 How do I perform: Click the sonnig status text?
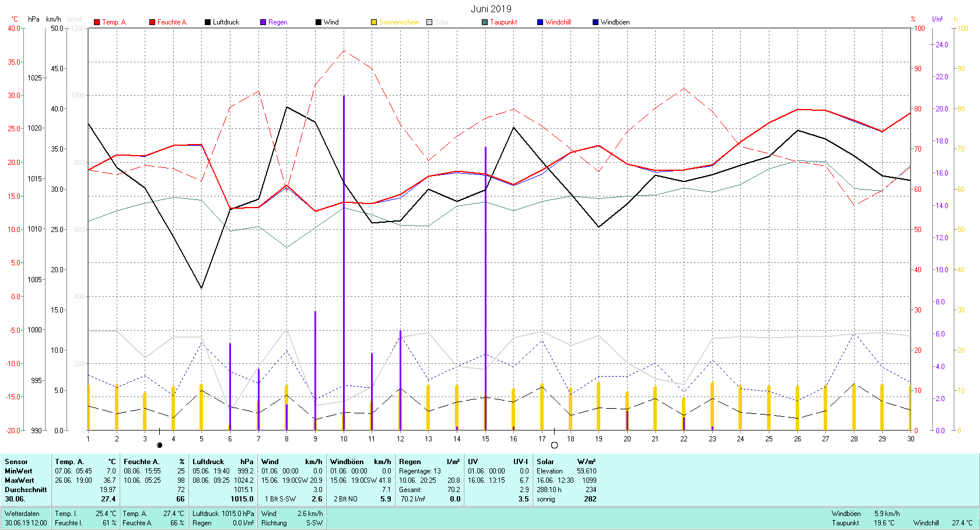pos(546,499)
